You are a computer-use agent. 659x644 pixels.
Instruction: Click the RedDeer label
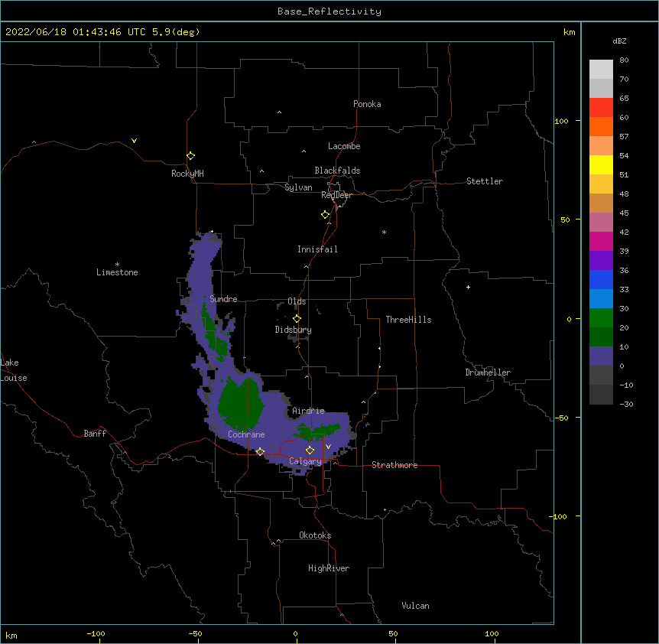coord(336,195)
